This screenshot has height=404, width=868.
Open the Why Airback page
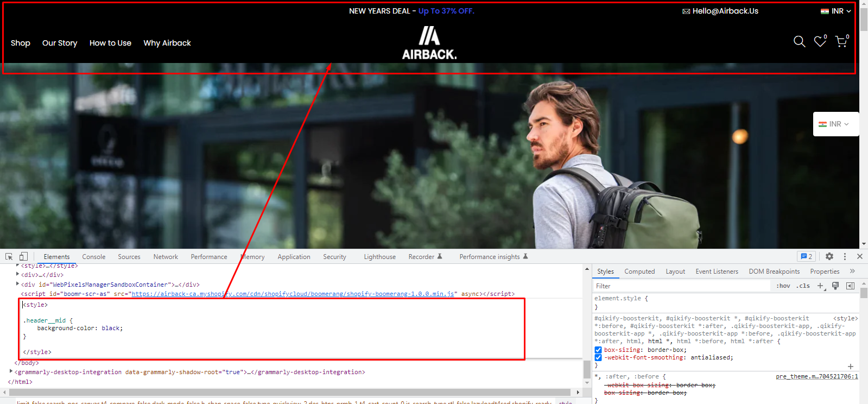pyautogui.click(x=167, y=43)
